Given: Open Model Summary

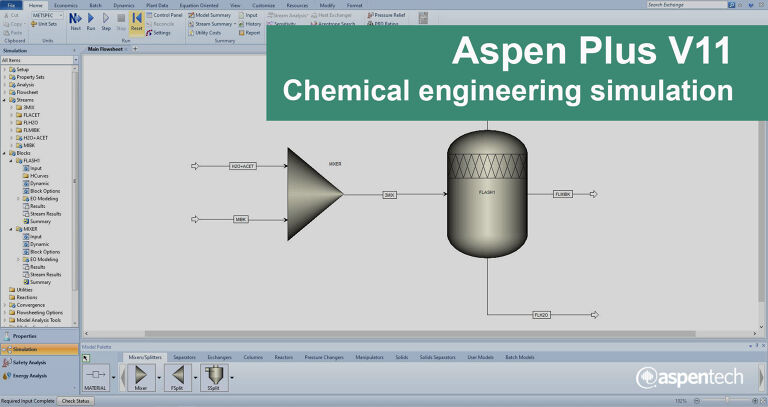Looking at the screenshot, I should tap(209, 15).
